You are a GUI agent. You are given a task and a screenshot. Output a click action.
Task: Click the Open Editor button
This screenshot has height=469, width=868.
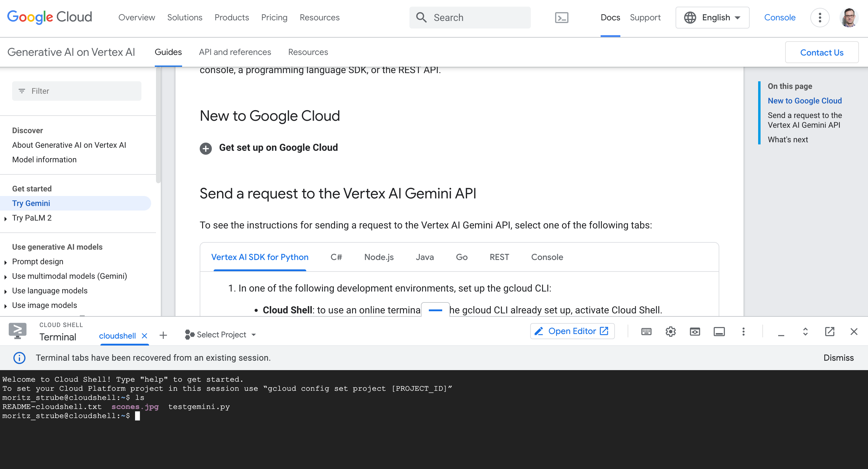(572, 331)
